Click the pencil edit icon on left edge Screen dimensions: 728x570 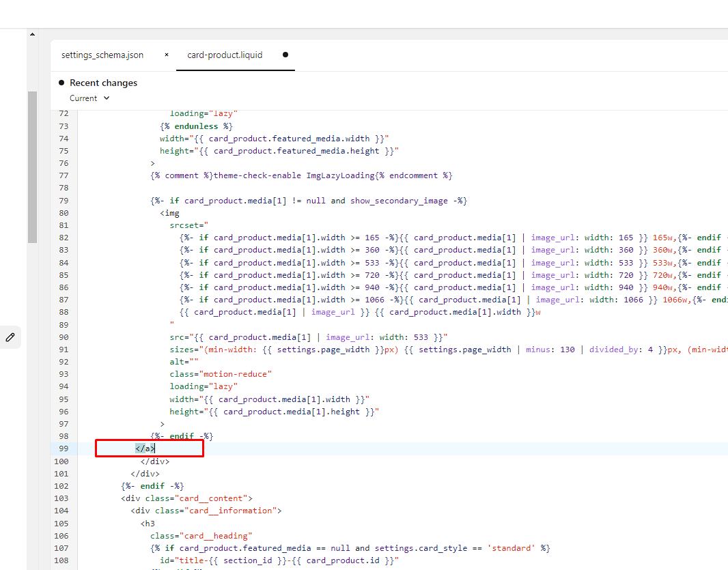[x=10, y=337]
